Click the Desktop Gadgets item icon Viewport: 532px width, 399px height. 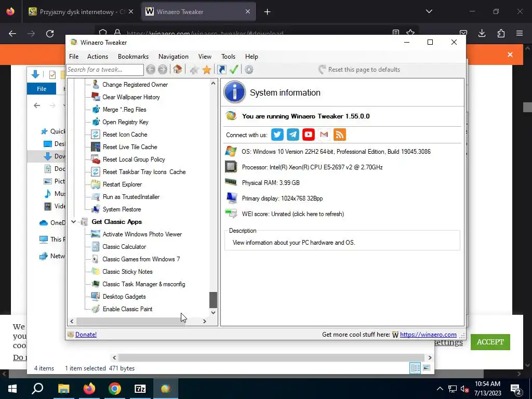(x=96, y=297)
